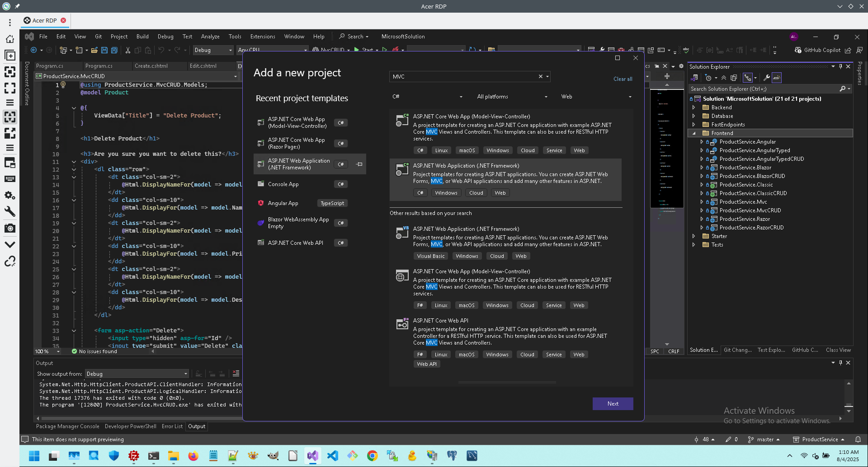868x467 pixels.
Task: Select ProductService.Blazor in Solution Explorer
Action: click(x=745, y=168)
